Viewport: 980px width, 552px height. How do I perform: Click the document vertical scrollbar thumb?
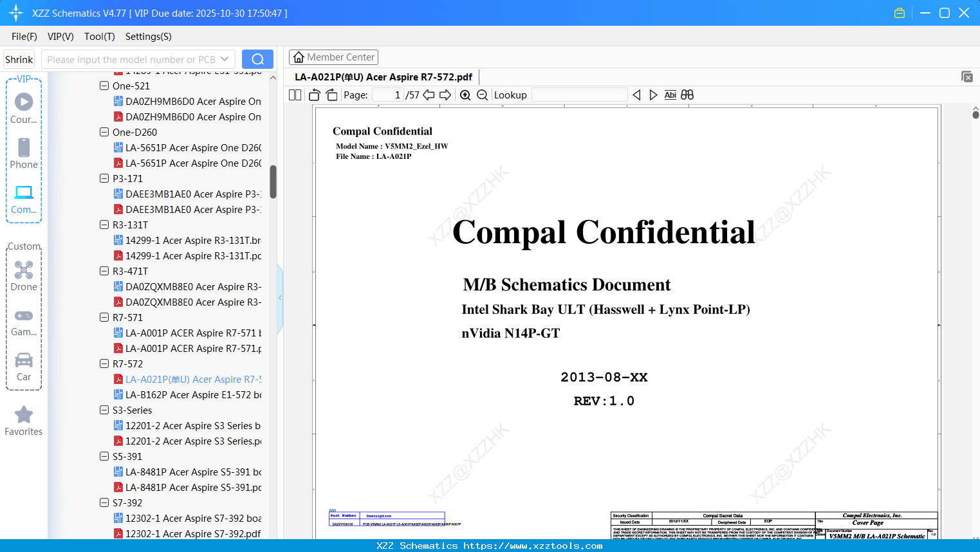[x=975, y=114]
